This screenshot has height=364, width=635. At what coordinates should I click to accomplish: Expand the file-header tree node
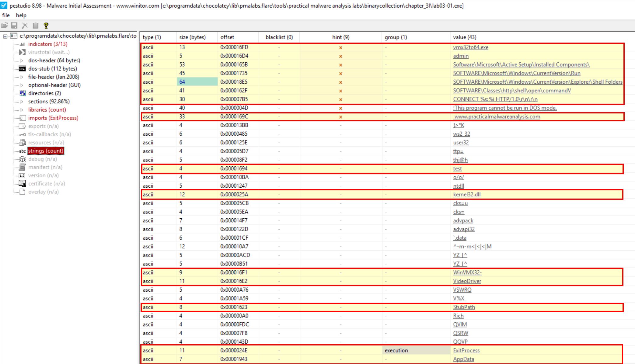(x=22, y=77)
